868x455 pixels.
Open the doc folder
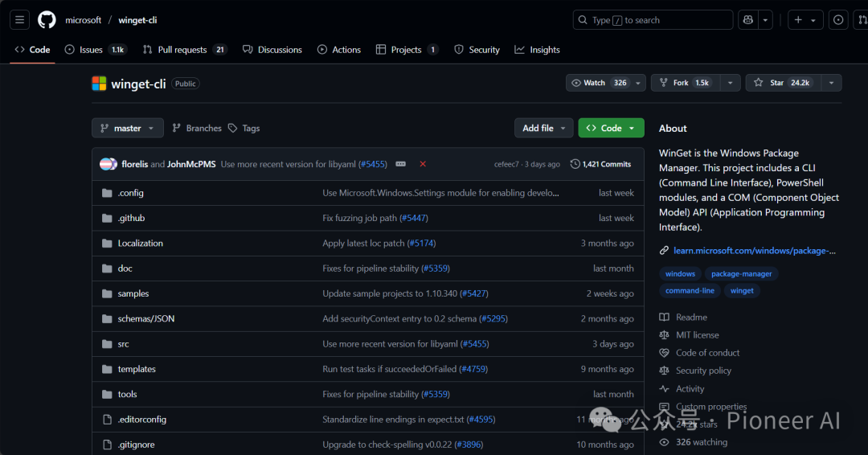(x=125, y=268)
